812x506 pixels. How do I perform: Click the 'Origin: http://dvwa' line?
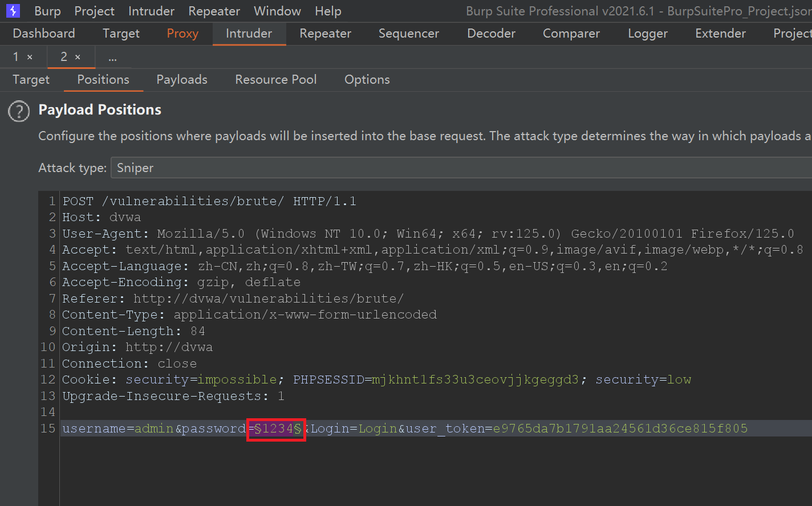[x=137, y=347]
